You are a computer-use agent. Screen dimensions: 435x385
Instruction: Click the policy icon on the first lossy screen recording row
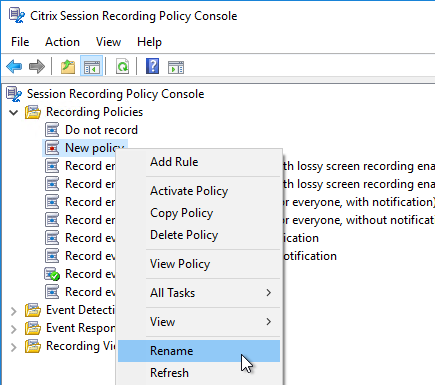52,166
